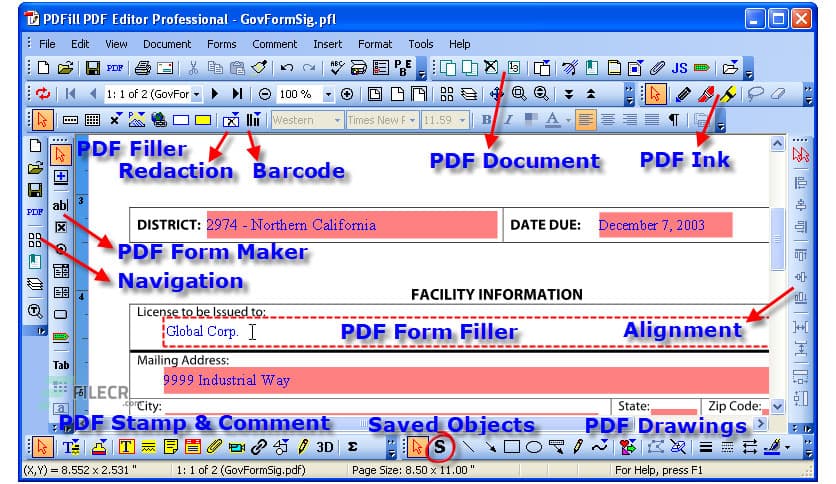Click the PBE icon in the toolbar
The image size is (836, 484).
pyautogui.click(x=403, y=68)
